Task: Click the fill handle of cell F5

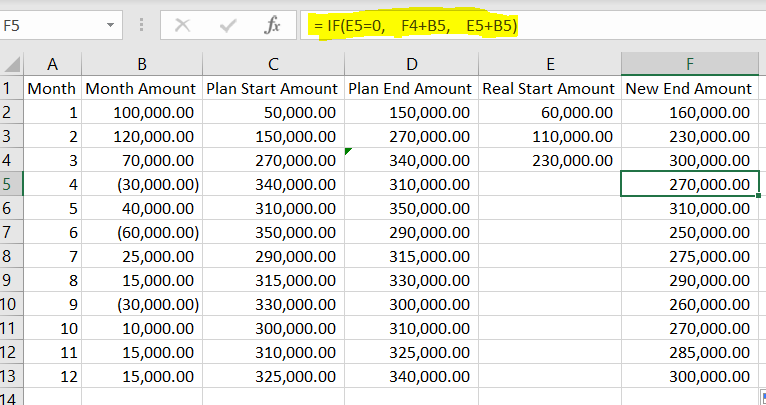Action: [758, 195]
